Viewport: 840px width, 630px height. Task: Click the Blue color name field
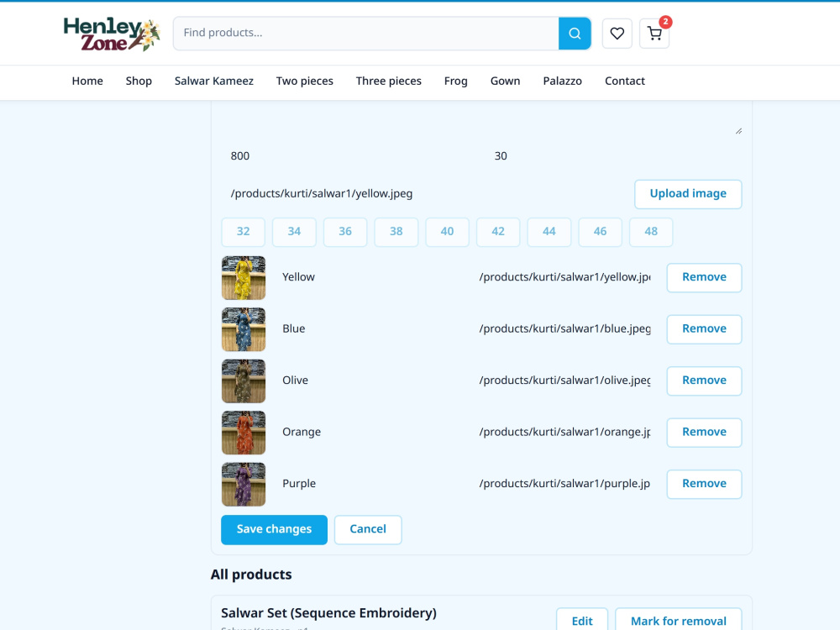(369, 329)
